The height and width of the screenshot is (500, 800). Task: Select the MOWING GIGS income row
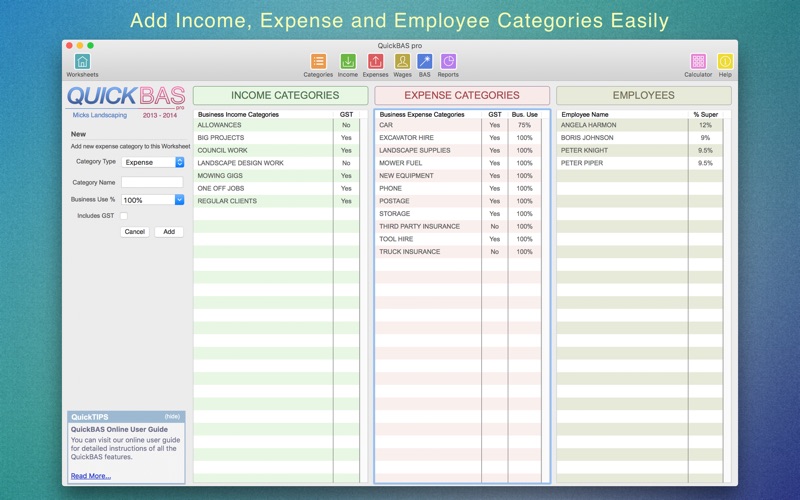click(276, 176)
